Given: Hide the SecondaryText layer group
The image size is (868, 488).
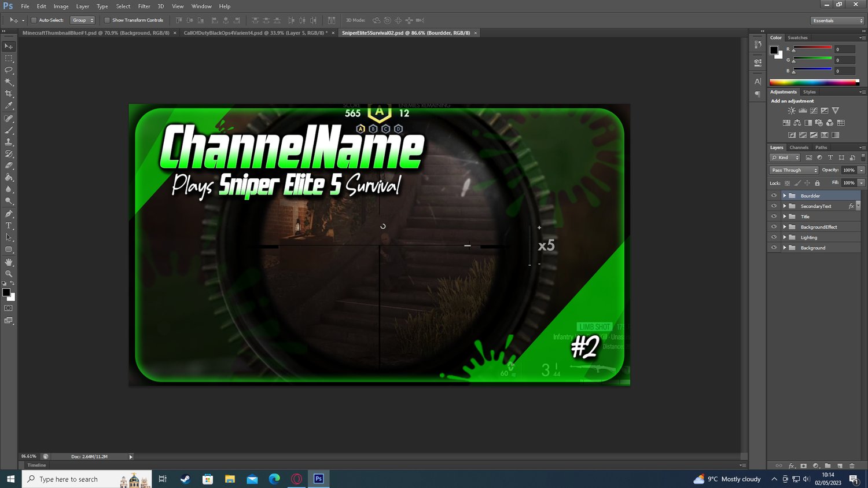Looking at the screenshot, I should pyautogui.click(x=774, y=206).
